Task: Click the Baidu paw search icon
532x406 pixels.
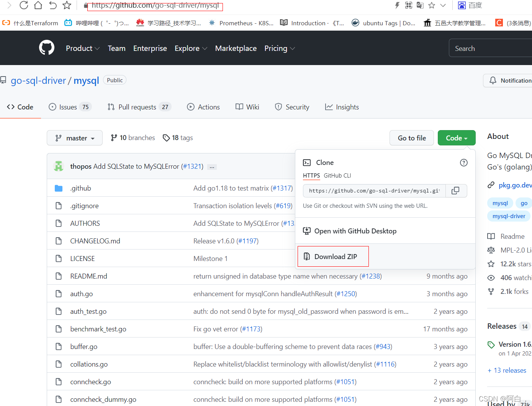Action: click(462, 5)
